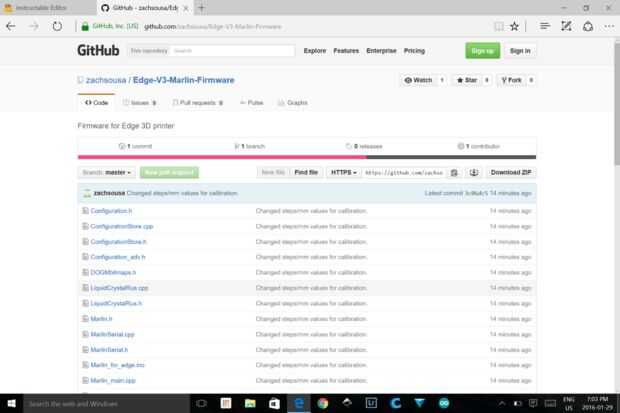Click the Find file button

click(x=306, y=172)
